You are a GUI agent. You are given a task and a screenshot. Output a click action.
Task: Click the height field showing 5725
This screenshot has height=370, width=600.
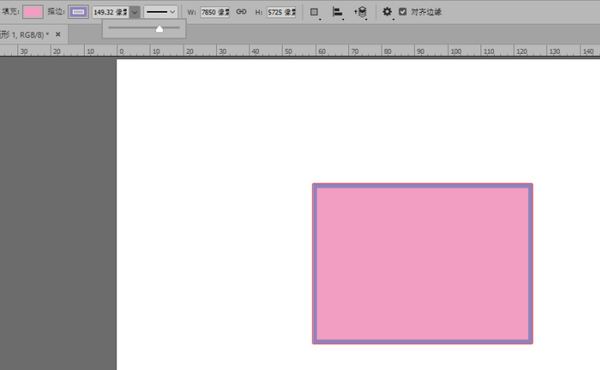(x=281, y=12)
